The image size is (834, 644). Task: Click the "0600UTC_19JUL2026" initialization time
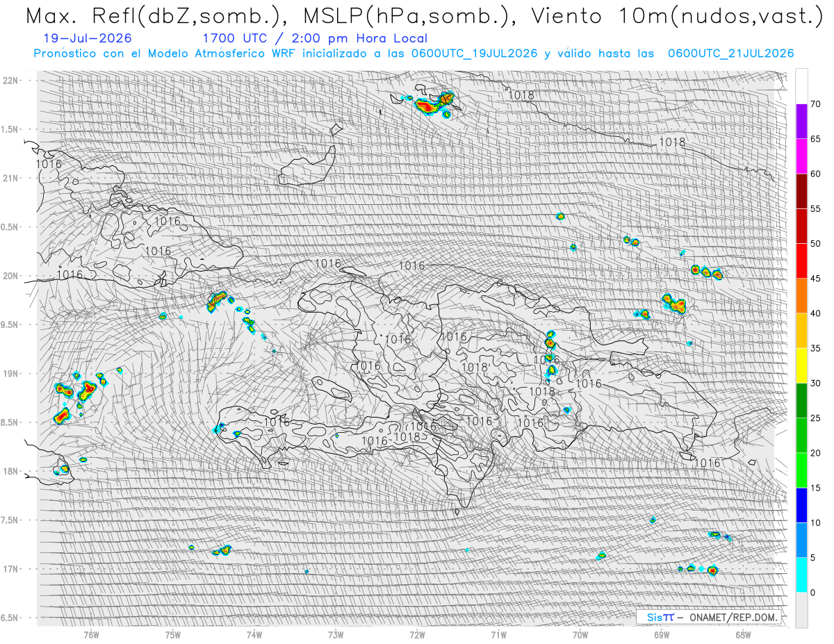coord(474,53)
